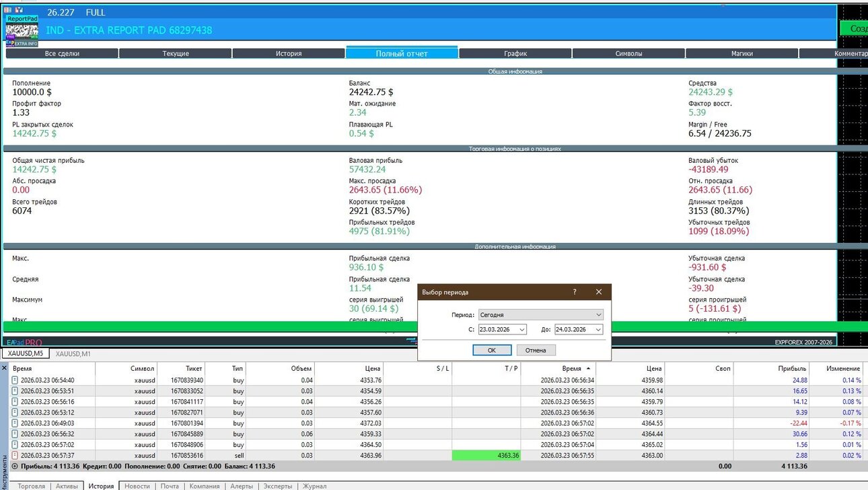This screenshot has width=868, height=490.
Task: Open the Символы tab
Action: pyautogui.click(x=628, y=53)
